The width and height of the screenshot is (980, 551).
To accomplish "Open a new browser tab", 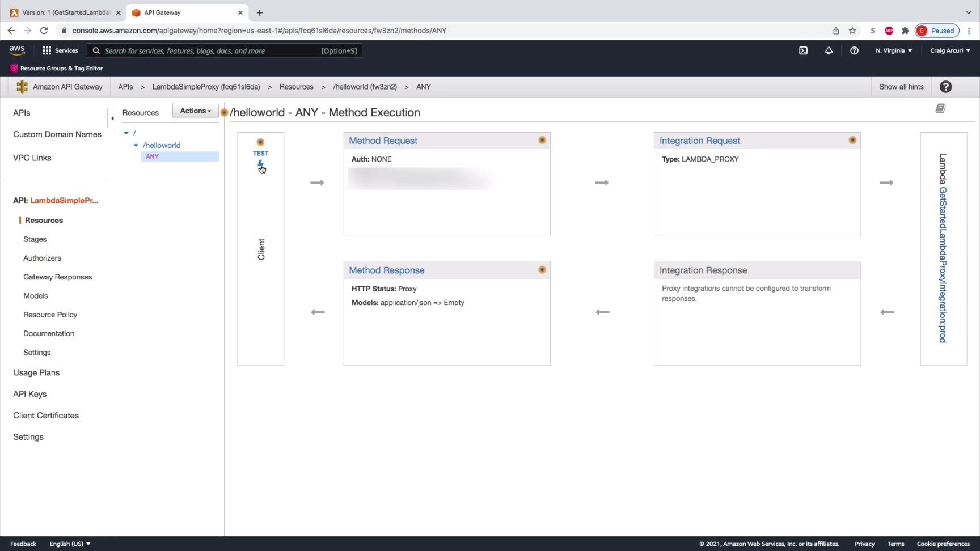I will coord(260,12).
